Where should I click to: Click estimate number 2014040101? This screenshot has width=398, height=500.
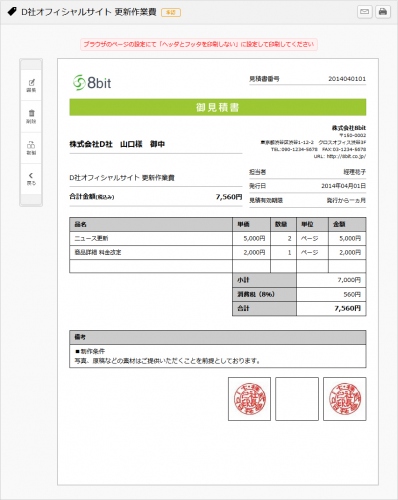tap(347, 79)
